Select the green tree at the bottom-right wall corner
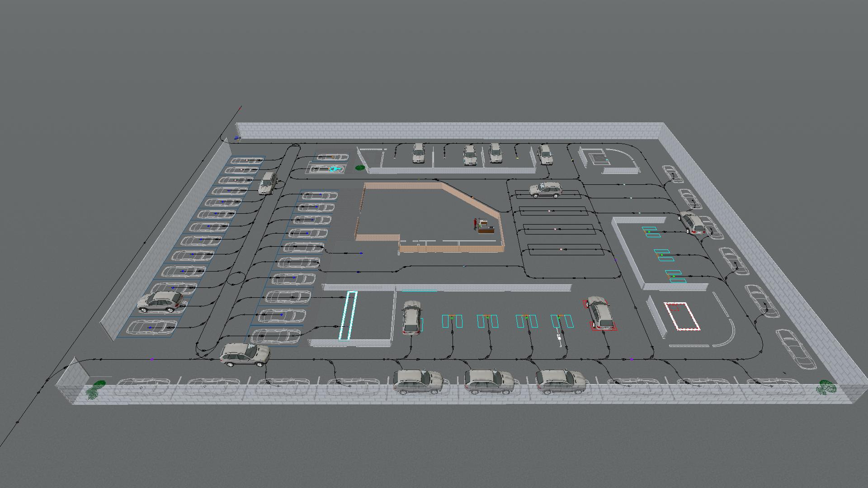 [x=826, y=387]
